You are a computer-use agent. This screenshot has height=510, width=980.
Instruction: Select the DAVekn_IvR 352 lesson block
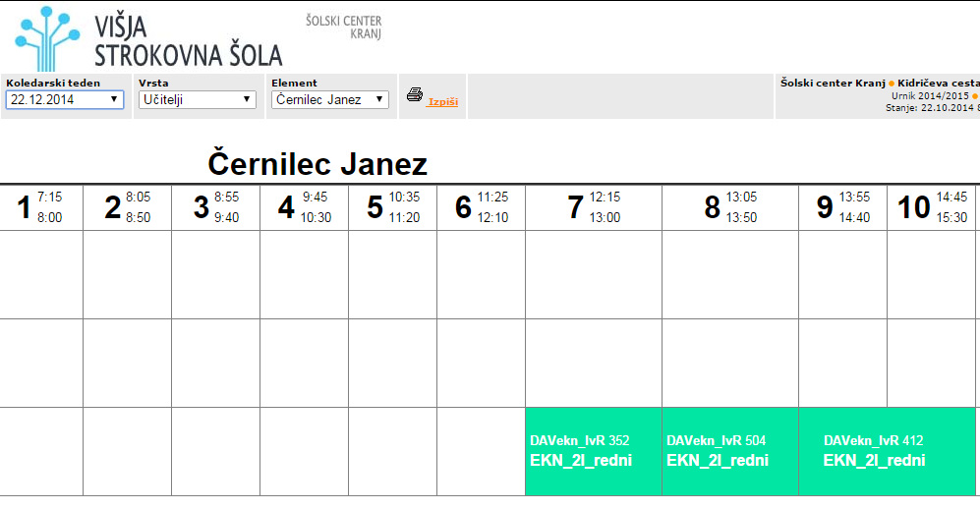(x=594, y=451)
